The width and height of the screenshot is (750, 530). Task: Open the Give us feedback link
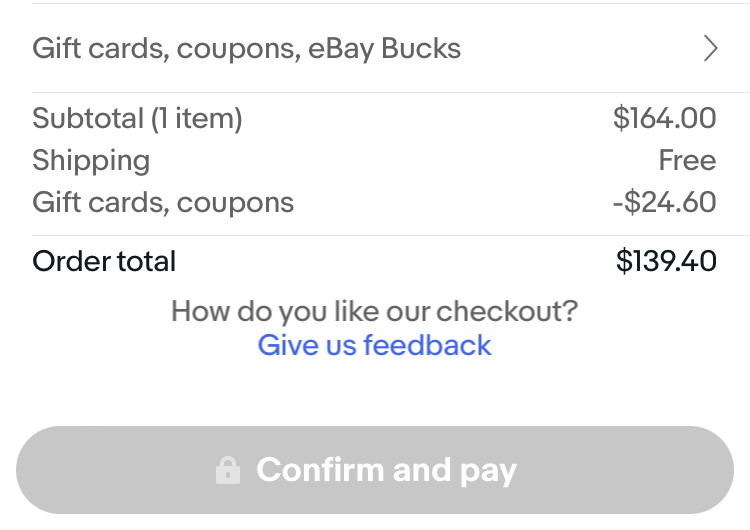click(x=375, y=345)
